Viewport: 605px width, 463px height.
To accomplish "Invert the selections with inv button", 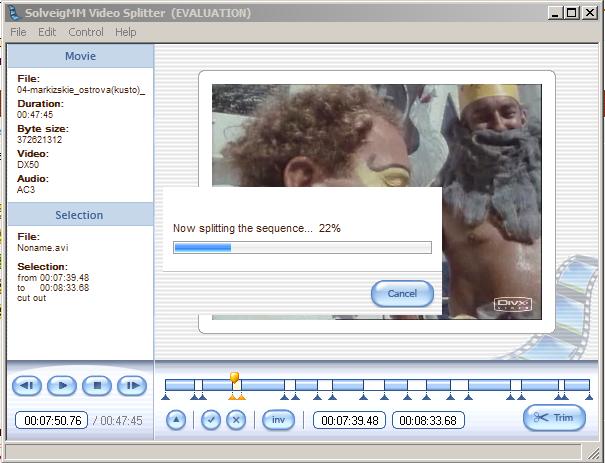I will point(278,420).
